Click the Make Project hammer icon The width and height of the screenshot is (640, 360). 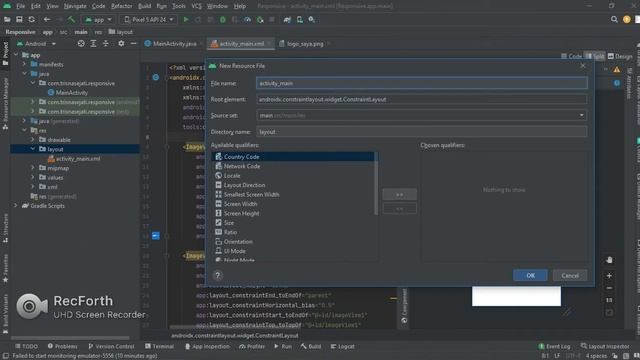click(71, 19)
